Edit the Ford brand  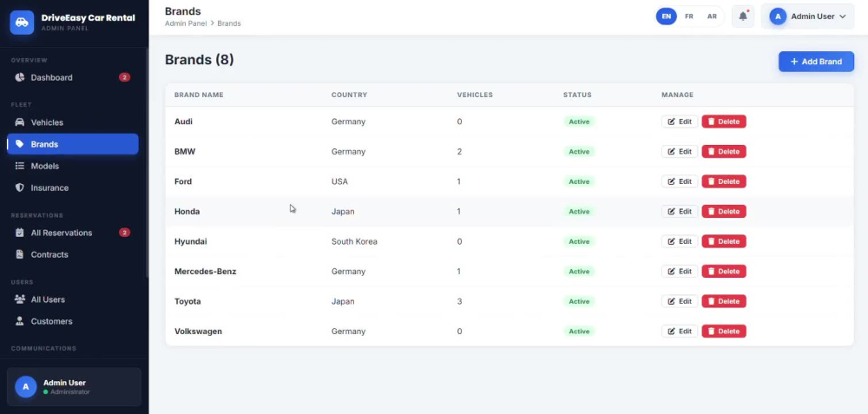coord(680,181)
